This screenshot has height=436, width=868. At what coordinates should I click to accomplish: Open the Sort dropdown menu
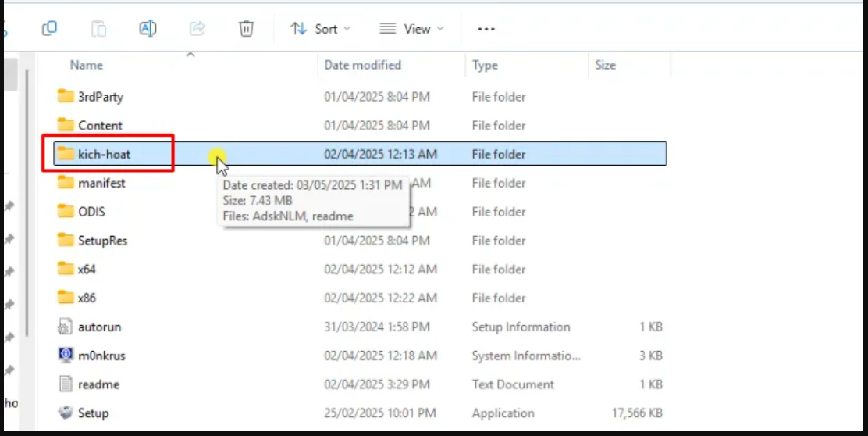coord(320,29)
